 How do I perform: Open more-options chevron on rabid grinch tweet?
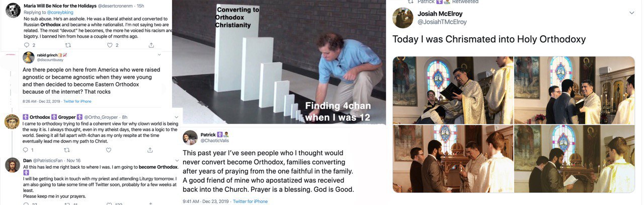coord(159,54)
